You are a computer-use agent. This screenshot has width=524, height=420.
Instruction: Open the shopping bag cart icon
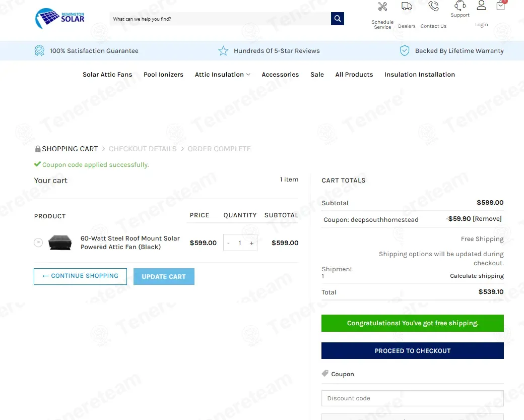coord(501,6)
